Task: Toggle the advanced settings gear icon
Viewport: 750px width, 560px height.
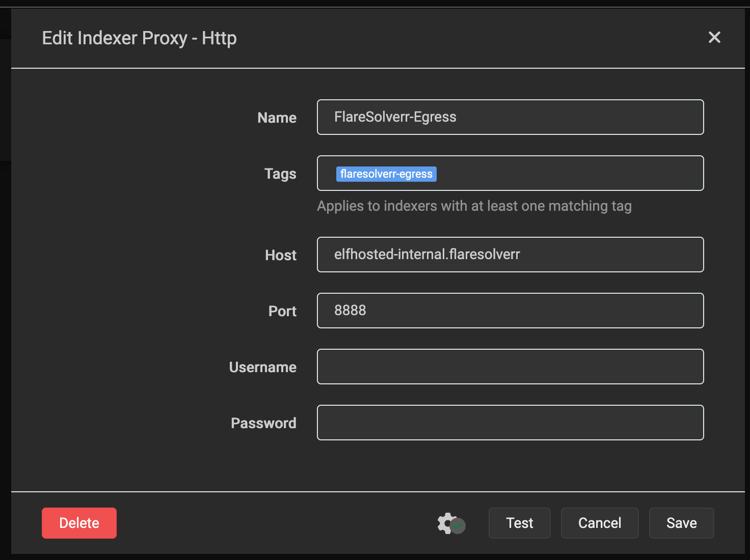Action: (450, 523)
